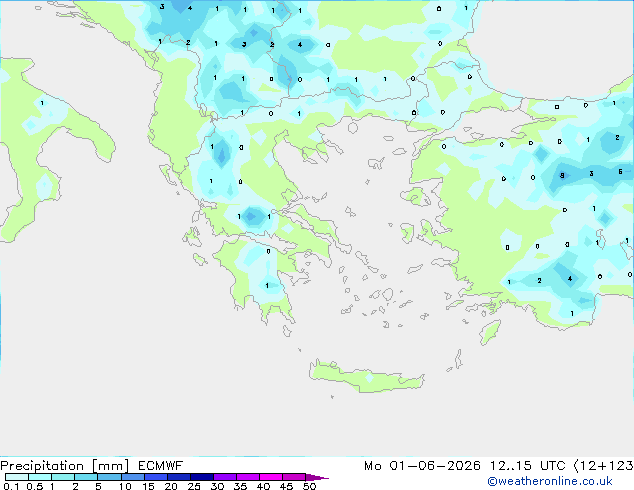Select the 5–10 mm legend color swatch
The image size is (634, 490).
tap(109, 477)
